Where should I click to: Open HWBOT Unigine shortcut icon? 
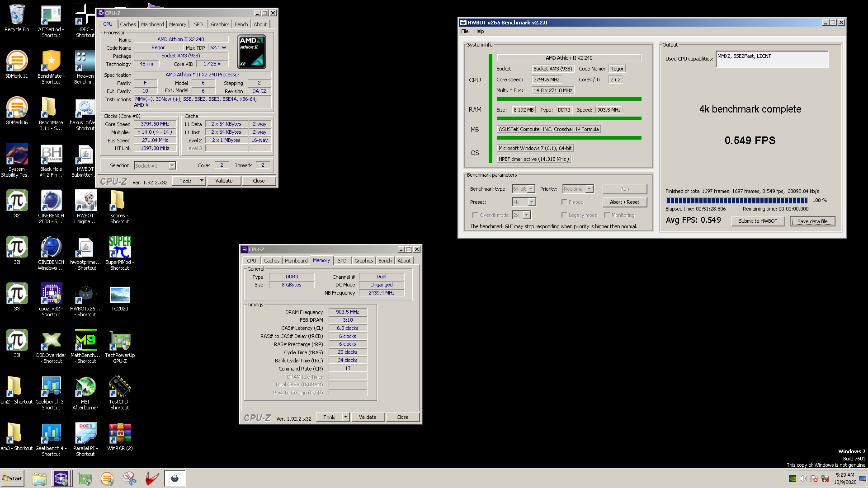(x=85, y=206)
